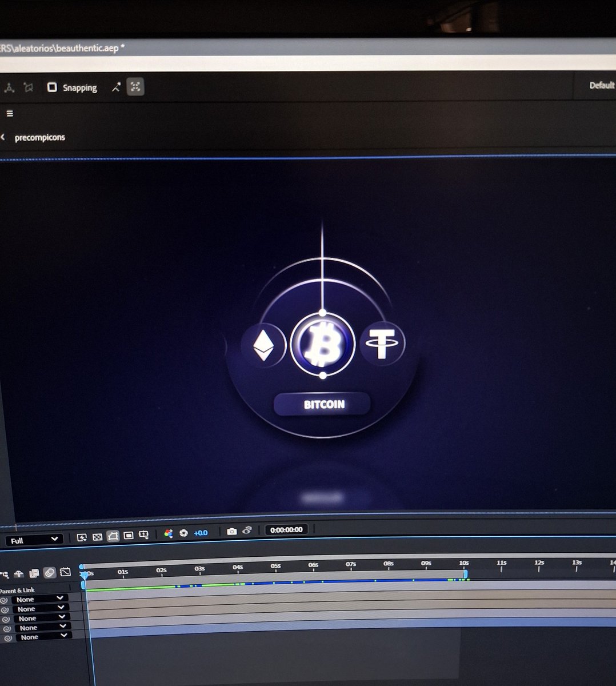The width and height of the screenshot is (616, 686).
Task: Click the 10s mark on time ruler
Action: click(463, 563)
